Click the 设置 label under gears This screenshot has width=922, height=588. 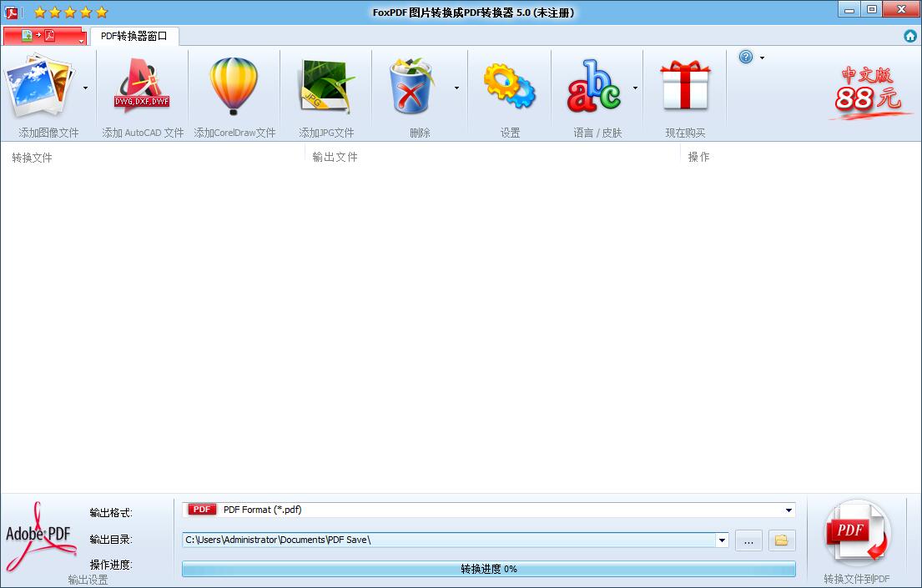coord(510,133)
